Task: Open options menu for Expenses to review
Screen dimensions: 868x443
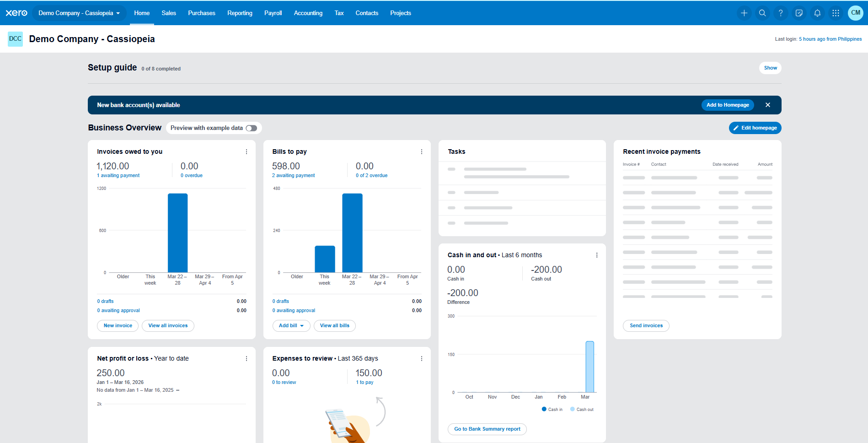Action: coord(422,358)
